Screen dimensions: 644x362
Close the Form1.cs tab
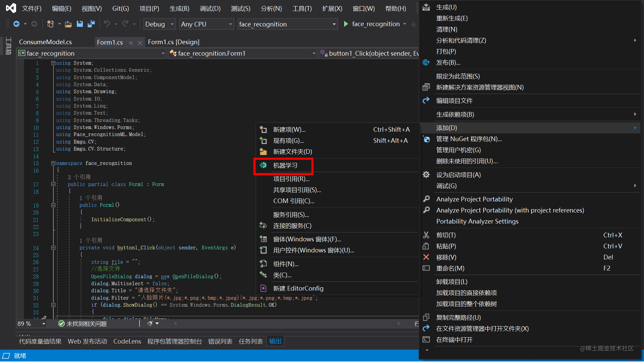tap(140, 43)
